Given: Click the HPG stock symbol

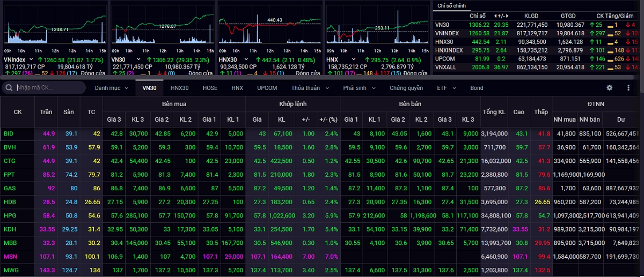Looking at the screenshot, I should [10, 215].
